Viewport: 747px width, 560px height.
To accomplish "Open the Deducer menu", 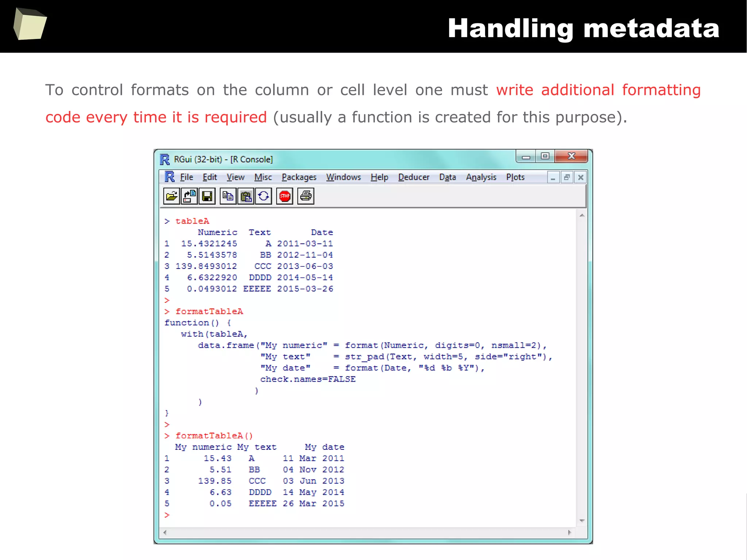I will (414, 177).
